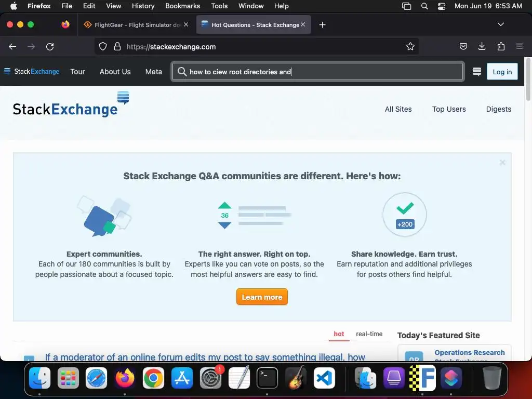Open the Window menu
This screenshot has height=399, width=532.
pyautogui.click(x=251, y=6)
